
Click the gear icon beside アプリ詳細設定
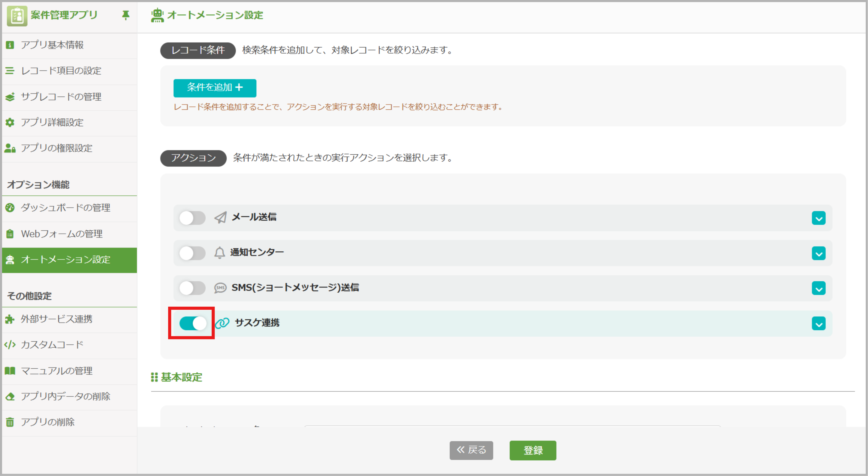10,122
